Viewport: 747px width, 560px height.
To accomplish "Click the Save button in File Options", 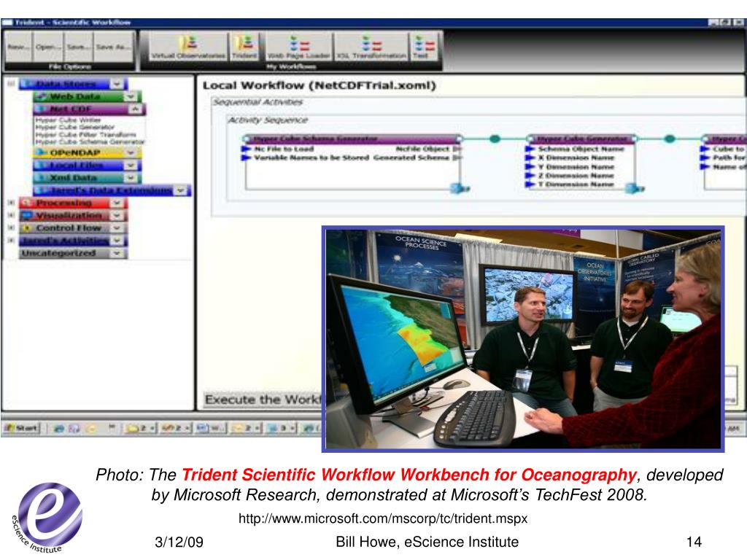I will (78, 47).
